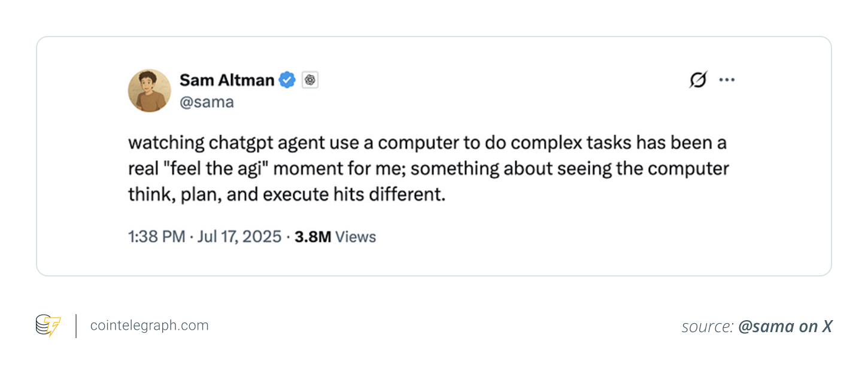Click the Cointelegraph coin-and-lightning logo
Viewport: 868px width, 374px height.
48,326
